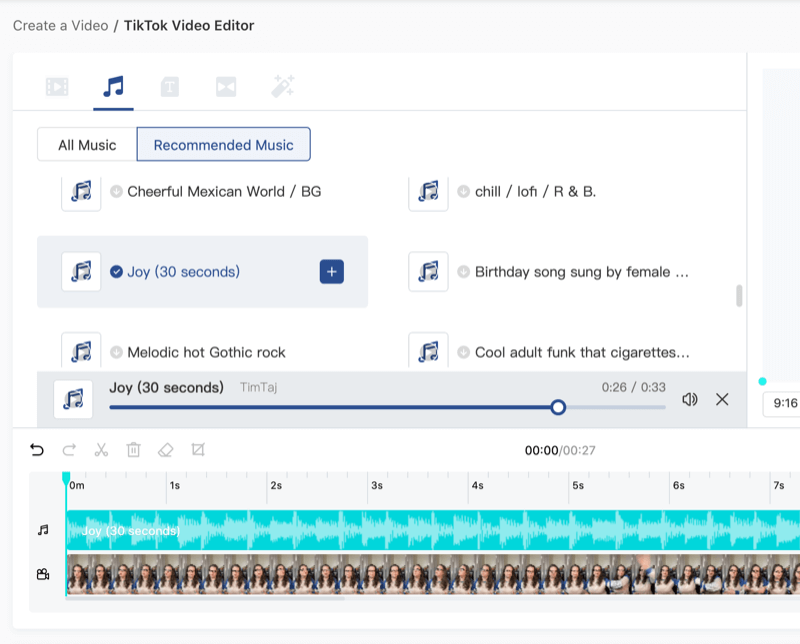
Task: Click download arrow beside Melodic hot Gothic rock
Action: pos(116,352)
